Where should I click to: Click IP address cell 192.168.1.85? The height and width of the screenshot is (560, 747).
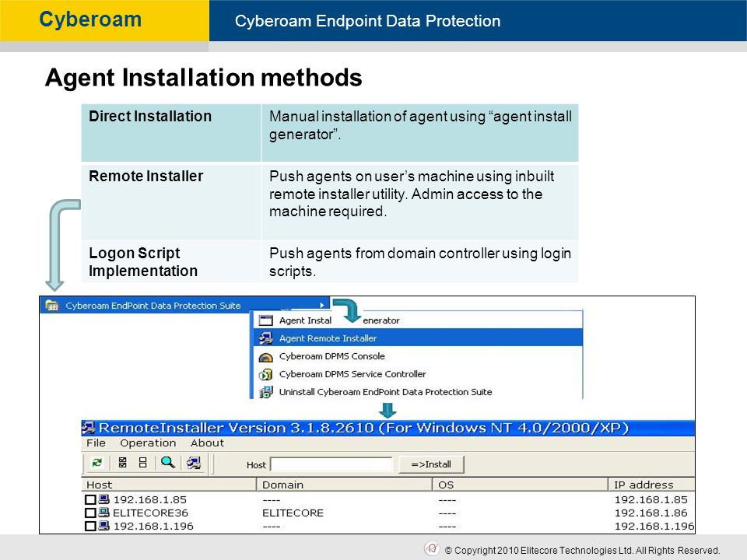pos(651,499)
